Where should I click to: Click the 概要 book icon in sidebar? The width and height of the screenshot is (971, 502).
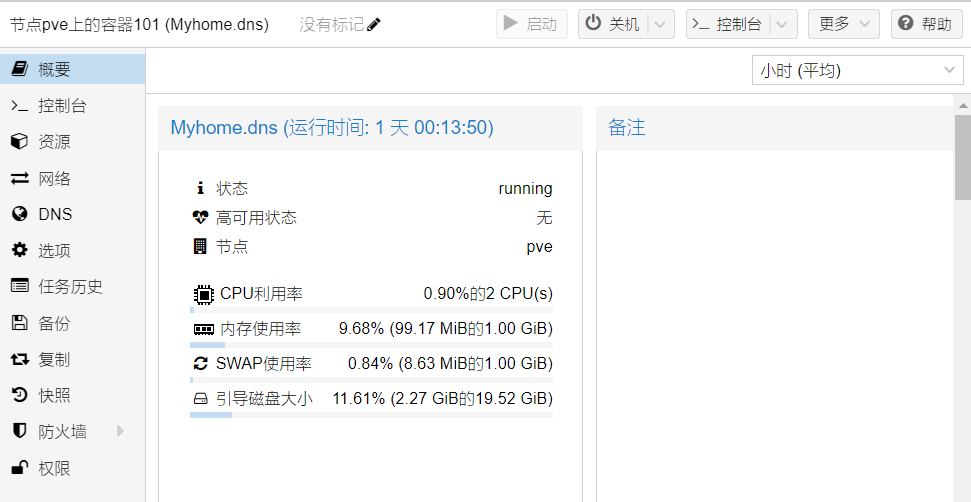pos(20,69)
